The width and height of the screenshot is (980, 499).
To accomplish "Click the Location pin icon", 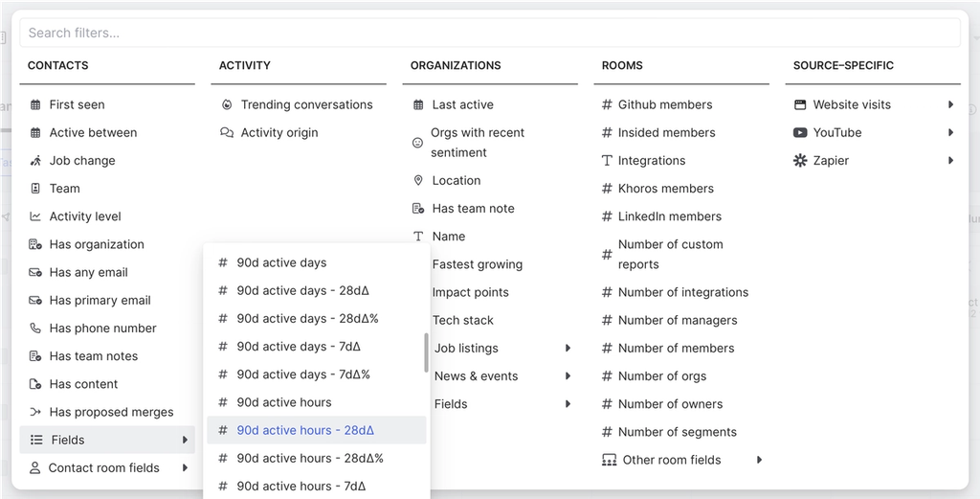I will click(417, 180).
